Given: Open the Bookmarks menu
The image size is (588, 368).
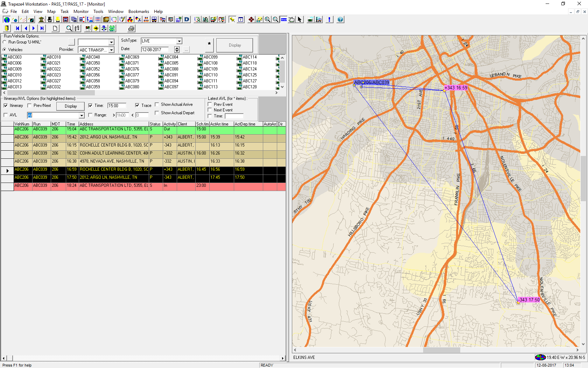Looking at the screenshot, I should [139, 12].
